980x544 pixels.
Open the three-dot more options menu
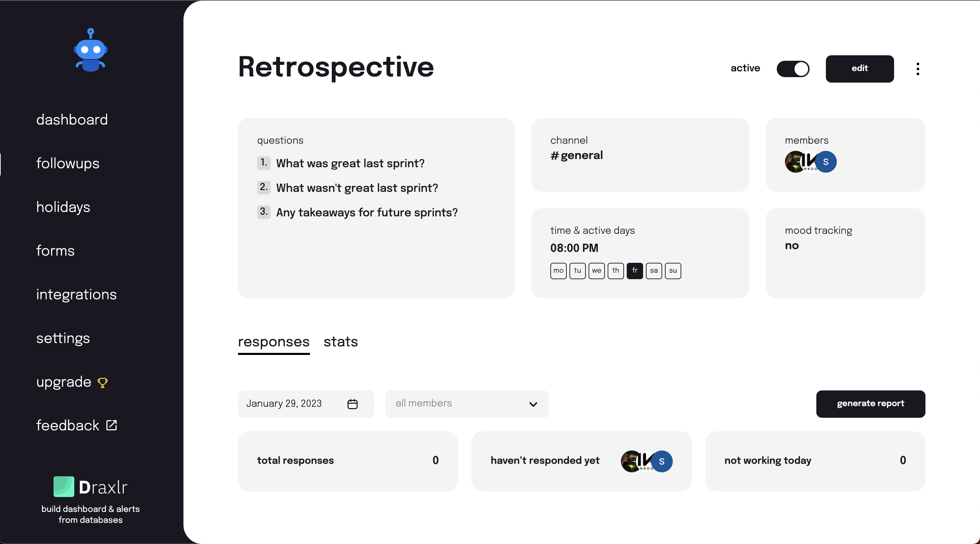pyautogui.click(x=918, y=69)
